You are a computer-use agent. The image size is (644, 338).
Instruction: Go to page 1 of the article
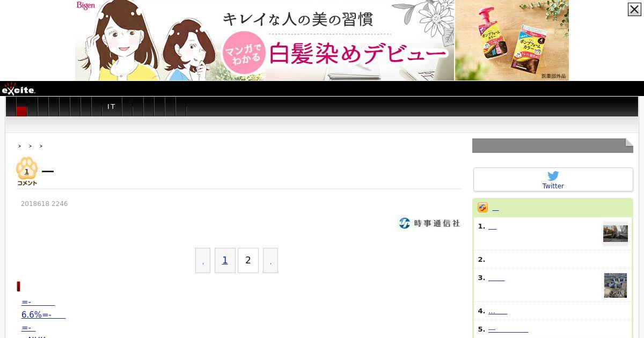225,260
